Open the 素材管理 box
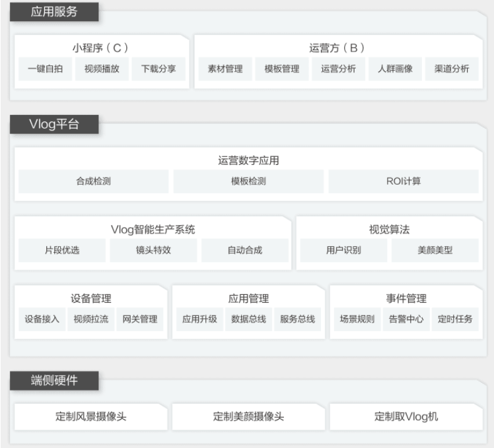 225,69
